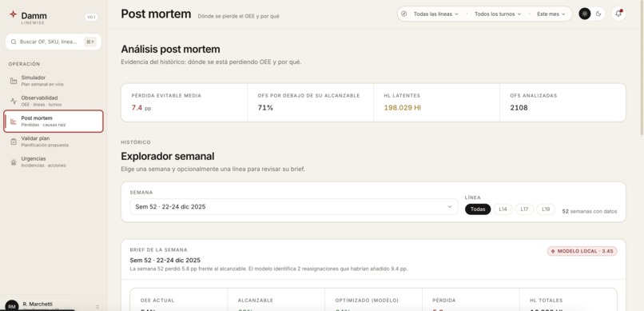Open the Validar plan menu item

pos(54,142)
